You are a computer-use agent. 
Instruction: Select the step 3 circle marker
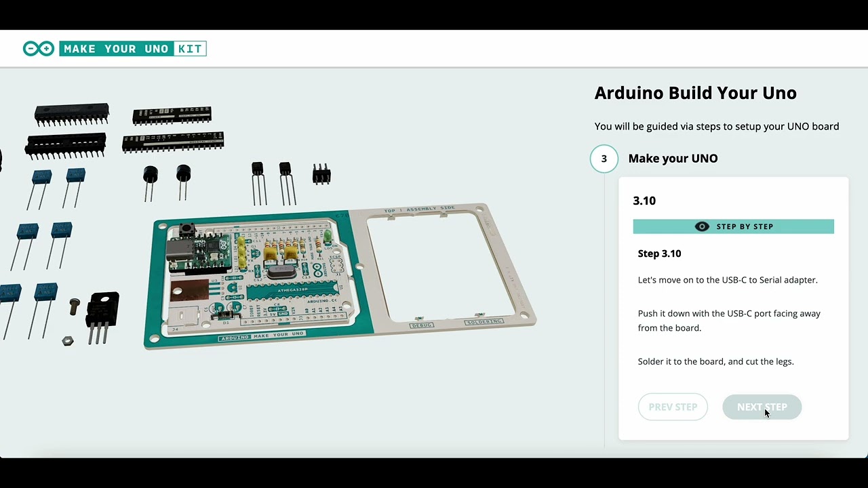604,159
